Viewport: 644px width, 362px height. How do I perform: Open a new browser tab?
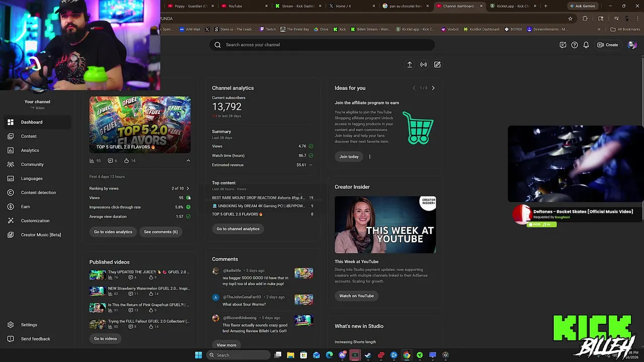[545, 6]
